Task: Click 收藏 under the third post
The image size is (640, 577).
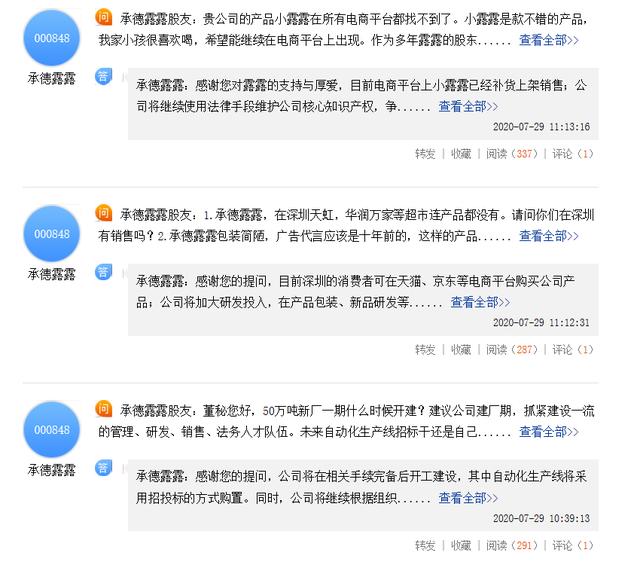Action: 460,545
